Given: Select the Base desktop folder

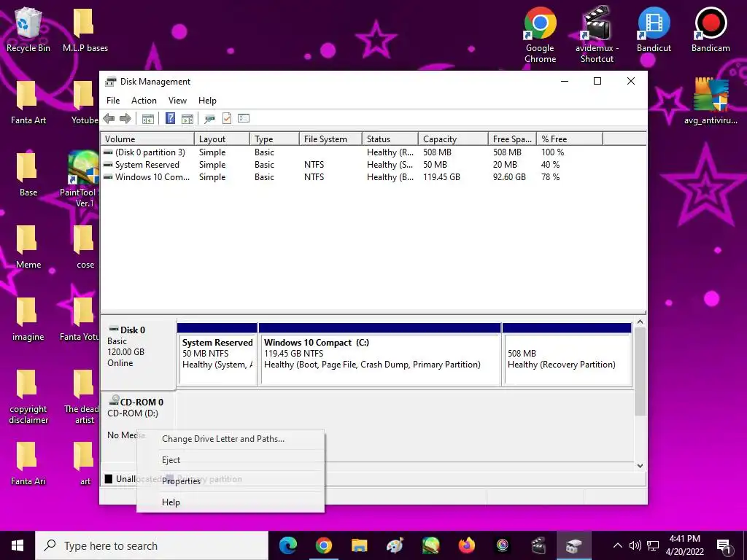Looking at the screenshot, I should pos(28,174).
